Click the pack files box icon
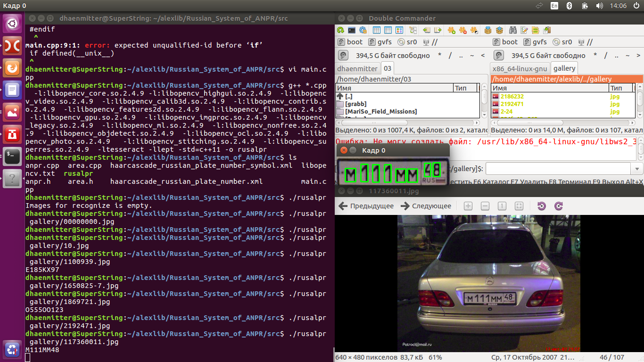This screenshot has width=644, height=362. coord(488,30)
